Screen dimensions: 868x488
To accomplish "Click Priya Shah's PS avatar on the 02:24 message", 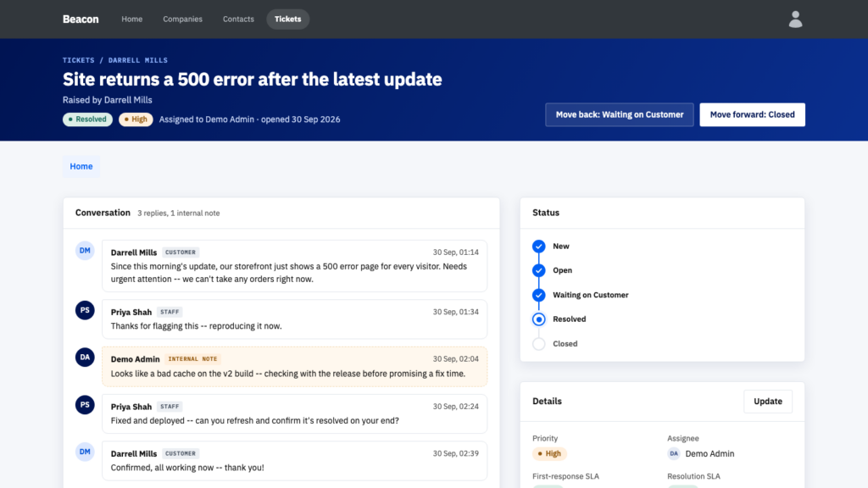I will pos(85,405).
